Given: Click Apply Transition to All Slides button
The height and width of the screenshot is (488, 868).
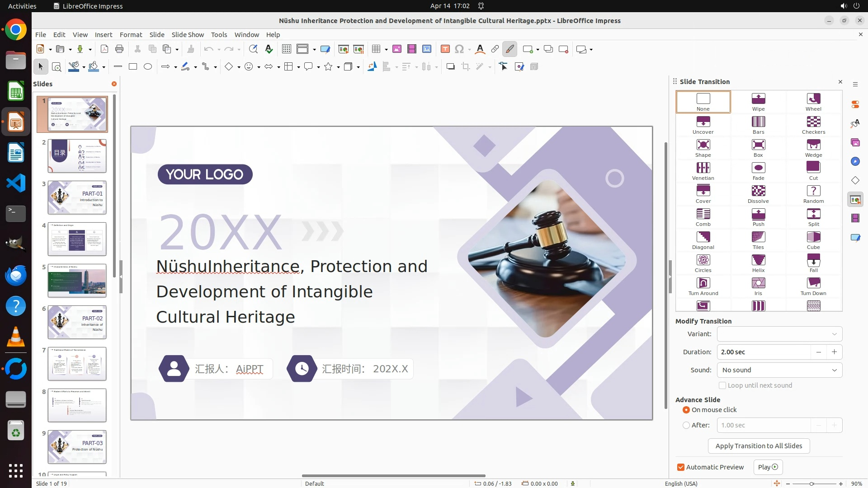Looking at the screenshot, I should pos(759,446).
